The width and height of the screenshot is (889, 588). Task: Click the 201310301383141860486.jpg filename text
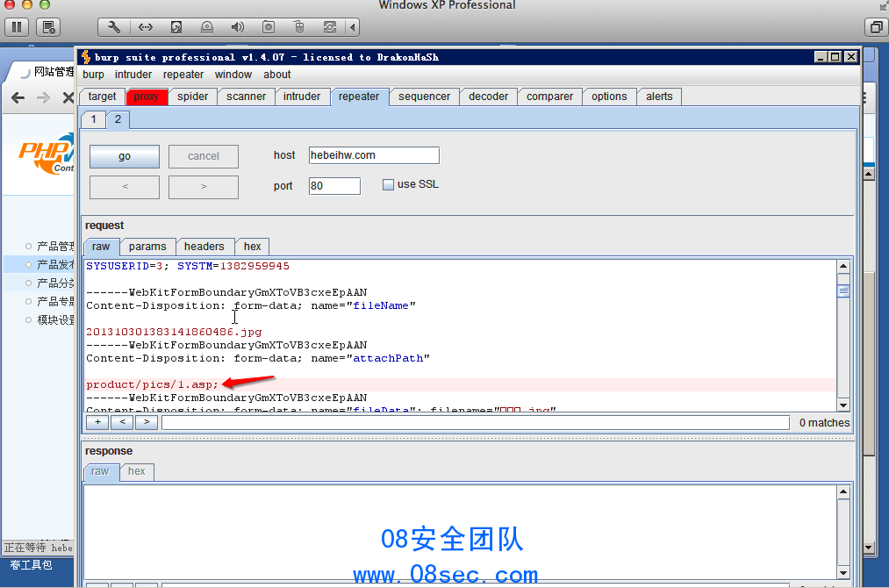coord(174,332)
